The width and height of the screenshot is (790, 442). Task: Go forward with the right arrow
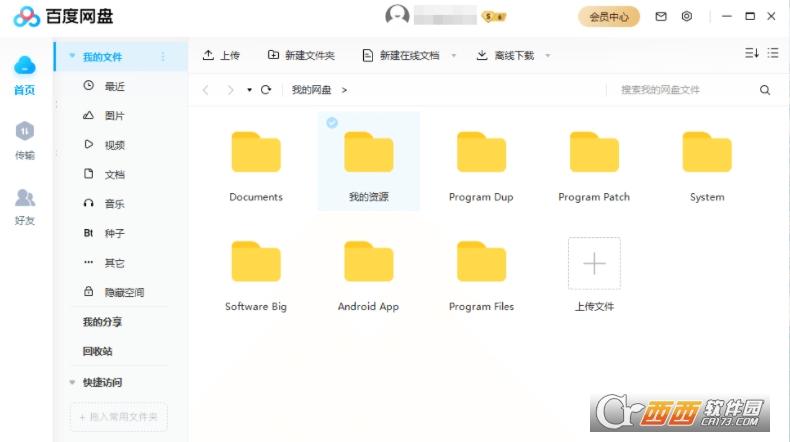click(x=230, y=90)
